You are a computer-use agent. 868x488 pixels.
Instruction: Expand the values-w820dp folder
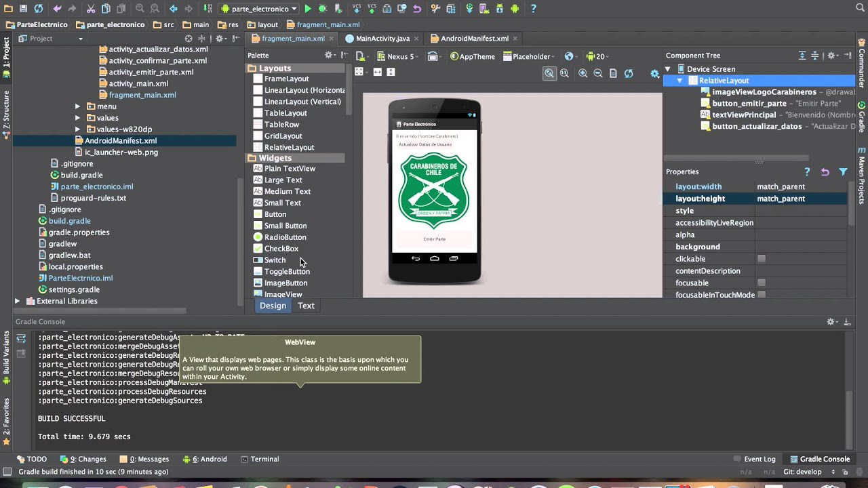[77, 129]
